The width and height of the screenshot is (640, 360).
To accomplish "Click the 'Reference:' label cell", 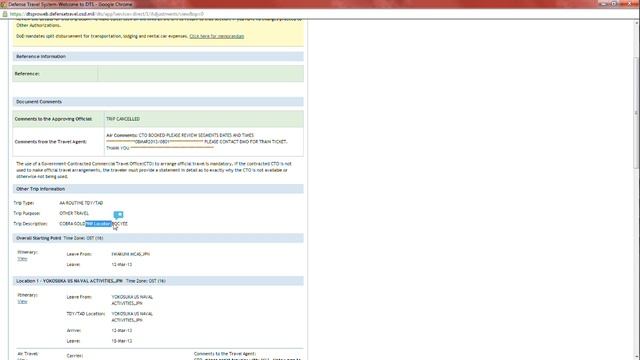I will pyautogui.click(x=55, y=74).
